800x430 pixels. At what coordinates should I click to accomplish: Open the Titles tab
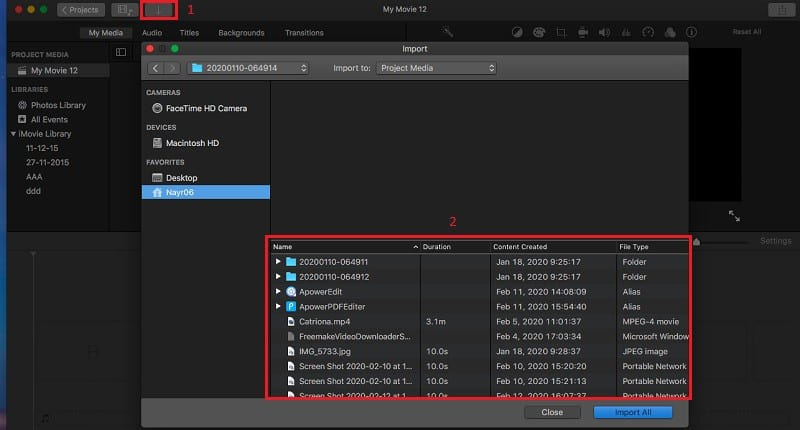(x=189, y=33)
